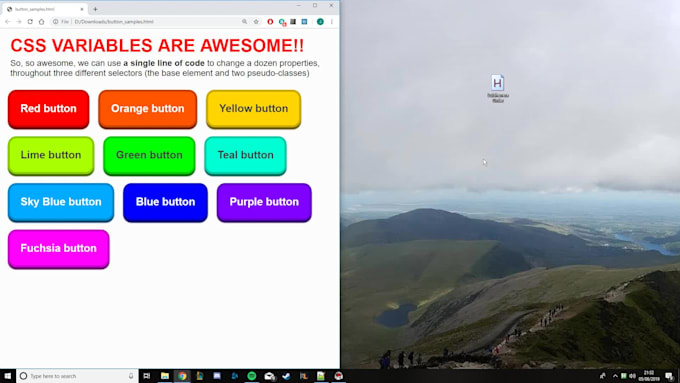The height and width of the screenshot is (383, 680).
Task: Show hidden system tray icons
Action: click(x=615, y=376)
